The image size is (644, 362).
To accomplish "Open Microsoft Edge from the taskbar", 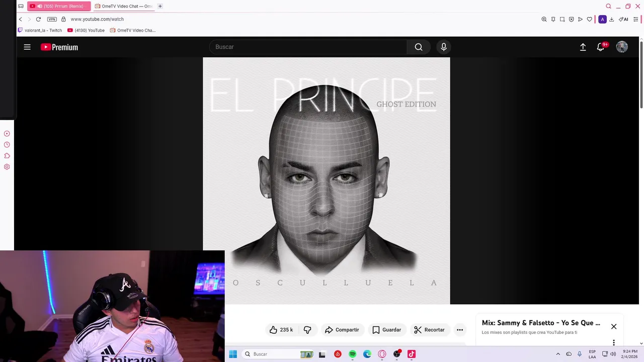I will [x=367, y=354].
